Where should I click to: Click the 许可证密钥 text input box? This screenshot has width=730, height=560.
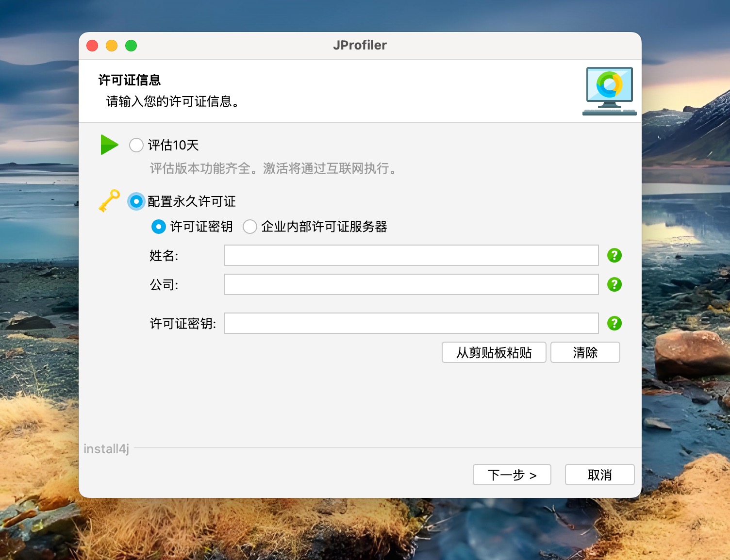tap(411, 323)
